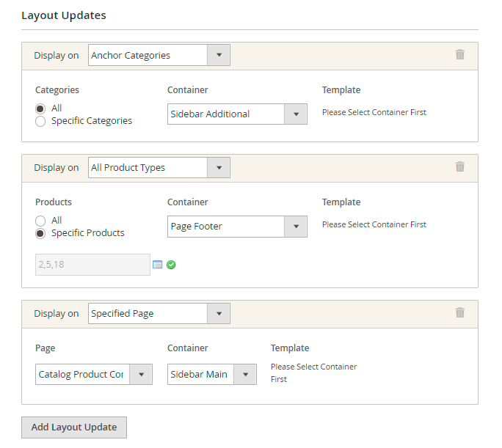Select the All products radio button
502x448 pixels.
tap(40, 221)
